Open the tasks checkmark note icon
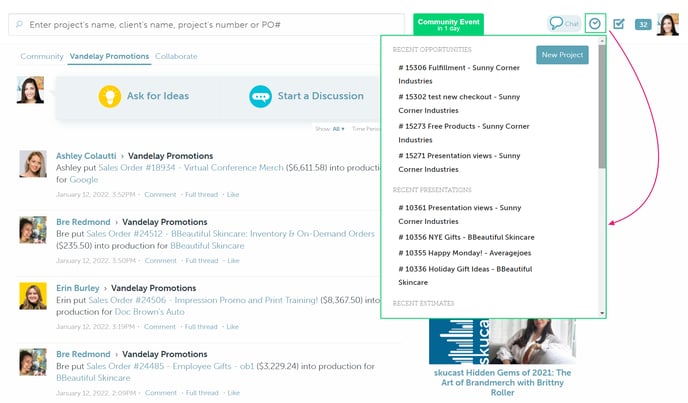The height and width of the screenshot is (403, 688). pyautogui.click(x=619, y=24)
